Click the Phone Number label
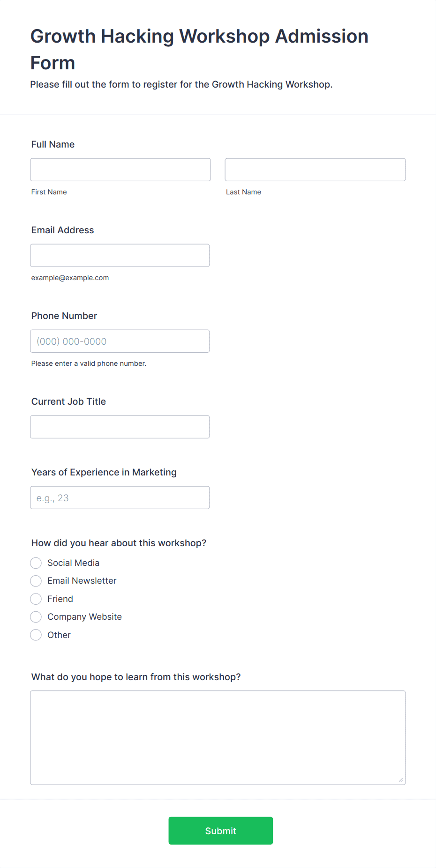Viewport: 436px width, 868px height. click(x=64, y=316)
